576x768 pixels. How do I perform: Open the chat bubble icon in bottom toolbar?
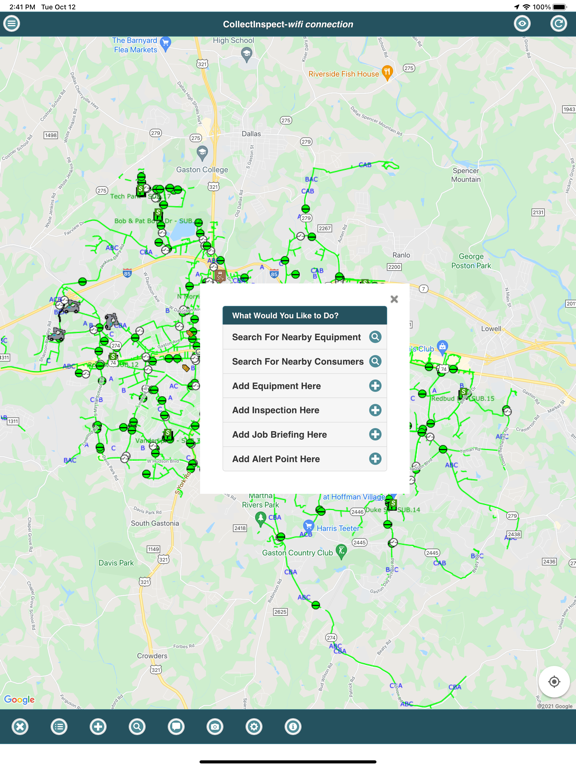176,727
